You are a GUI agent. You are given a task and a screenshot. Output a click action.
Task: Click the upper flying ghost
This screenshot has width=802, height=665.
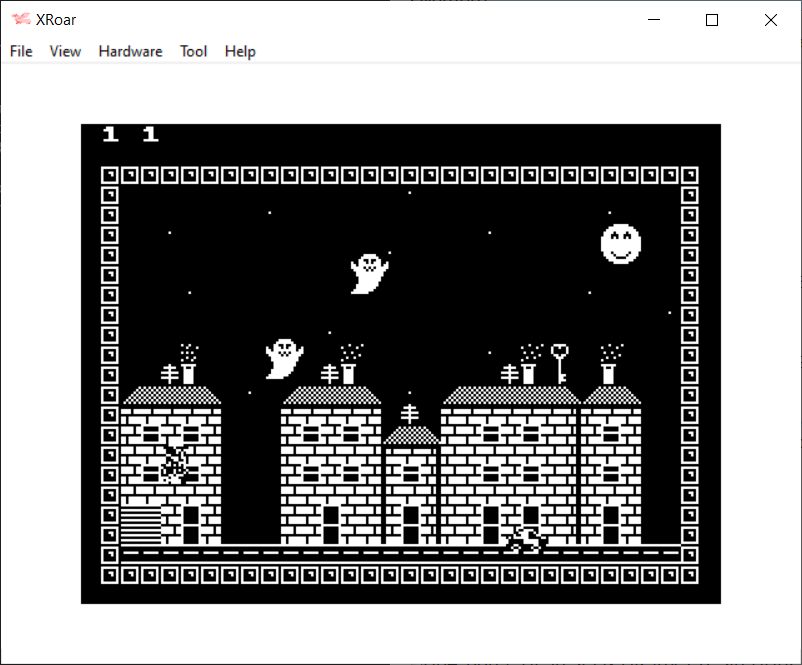tap(368, 273)
